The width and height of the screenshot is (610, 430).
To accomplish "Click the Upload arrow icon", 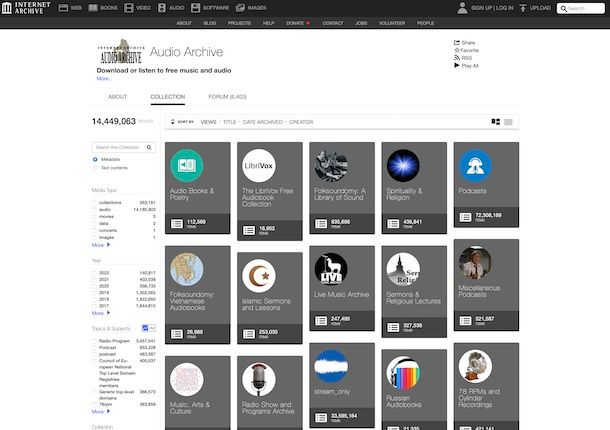I will [523, 8].
